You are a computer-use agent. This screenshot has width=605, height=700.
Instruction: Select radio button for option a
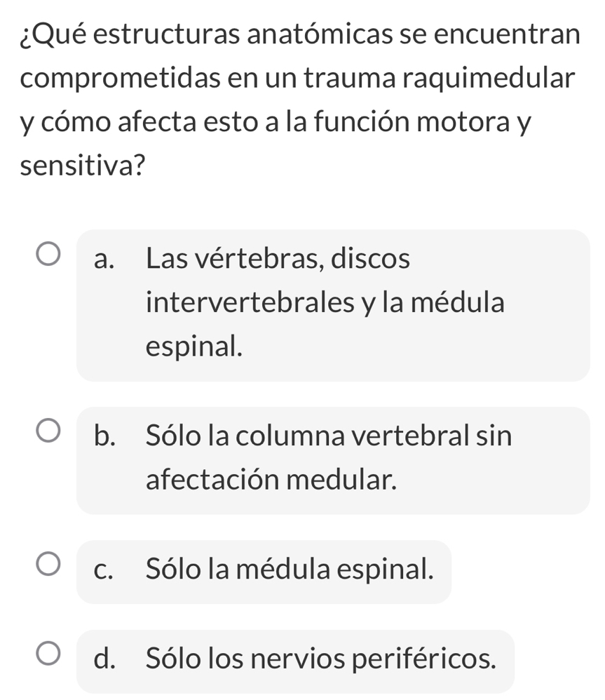48,254
